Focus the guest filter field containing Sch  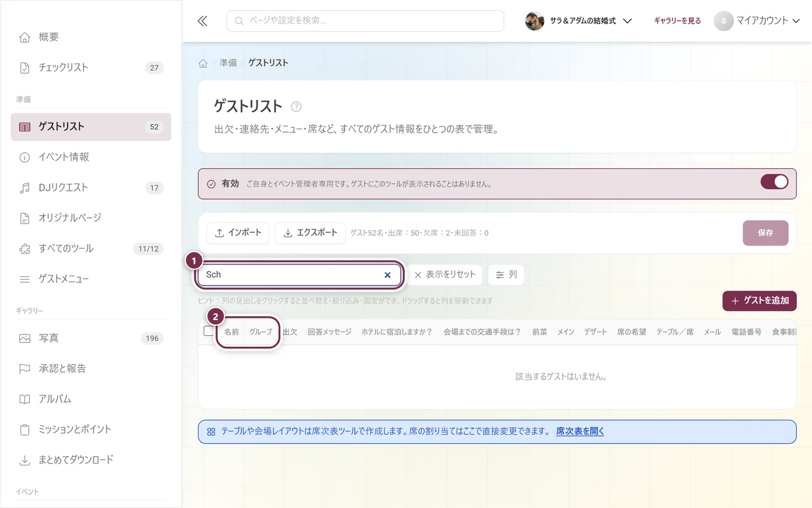[x=299, y=275]
